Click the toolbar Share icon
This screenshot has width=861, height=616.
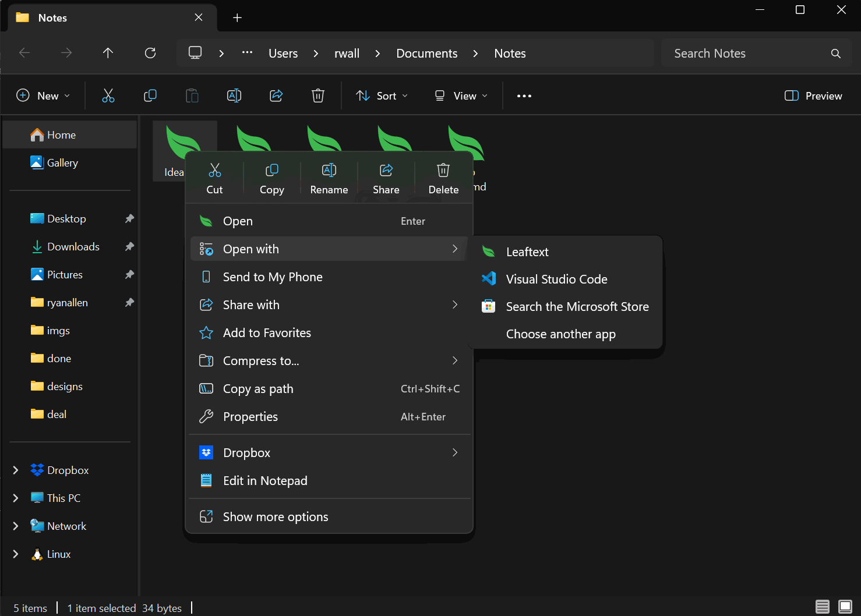(x=276, y=95)
